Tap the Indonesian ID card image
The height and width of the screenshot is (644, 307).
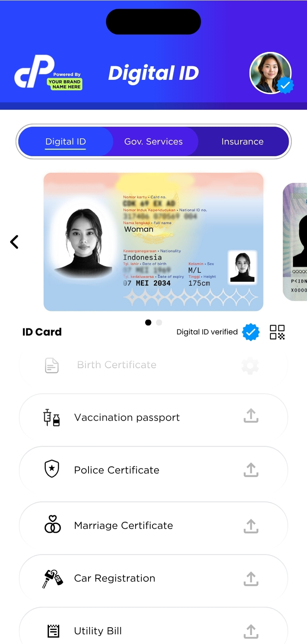tap(153, 242)
